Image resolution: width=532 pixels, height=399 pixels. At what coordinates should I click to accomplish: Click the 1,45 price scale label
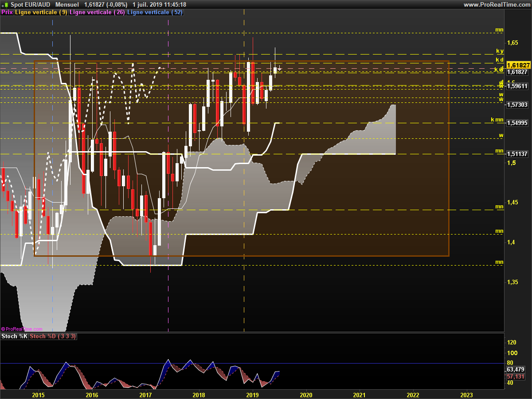(x=512, y=202)
